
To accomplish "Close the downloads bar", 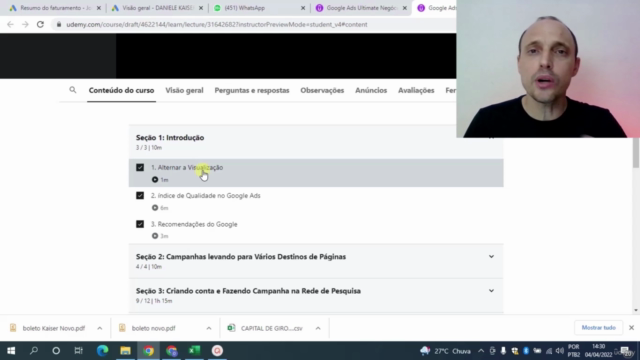I will click(631, 328).
